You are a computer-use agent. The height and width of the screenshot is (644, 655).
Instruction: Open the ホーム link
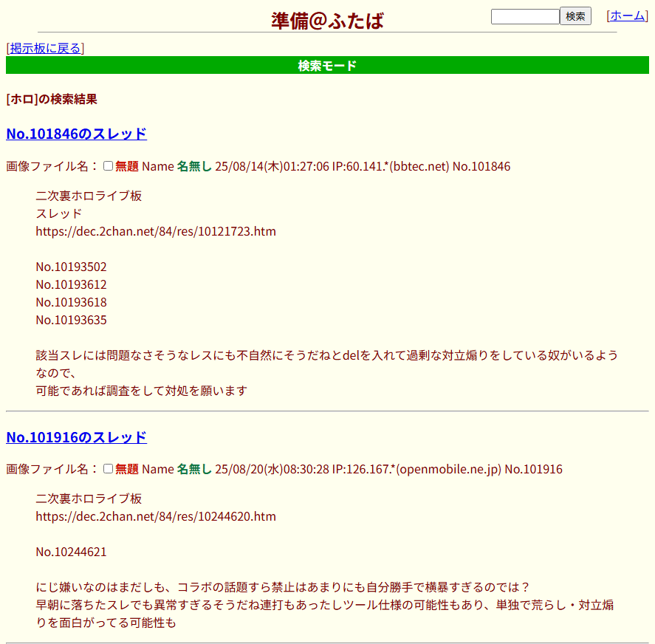627,16
